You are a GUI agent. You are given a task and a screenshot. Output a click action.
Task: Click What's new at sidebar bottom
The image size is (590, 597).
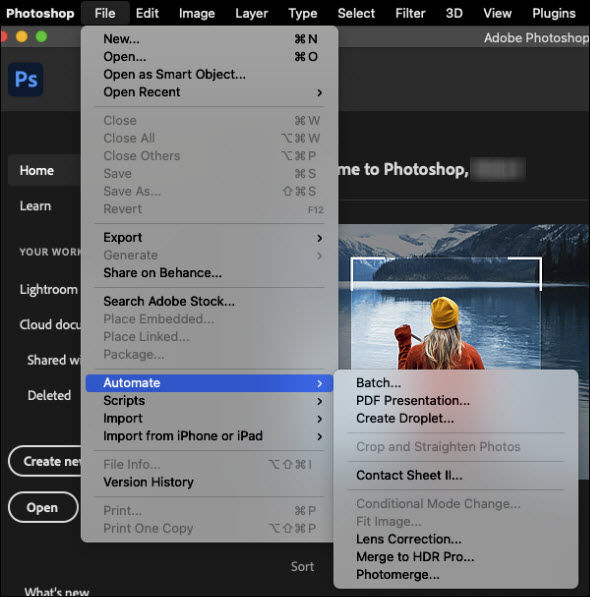[x=57, y=591]
